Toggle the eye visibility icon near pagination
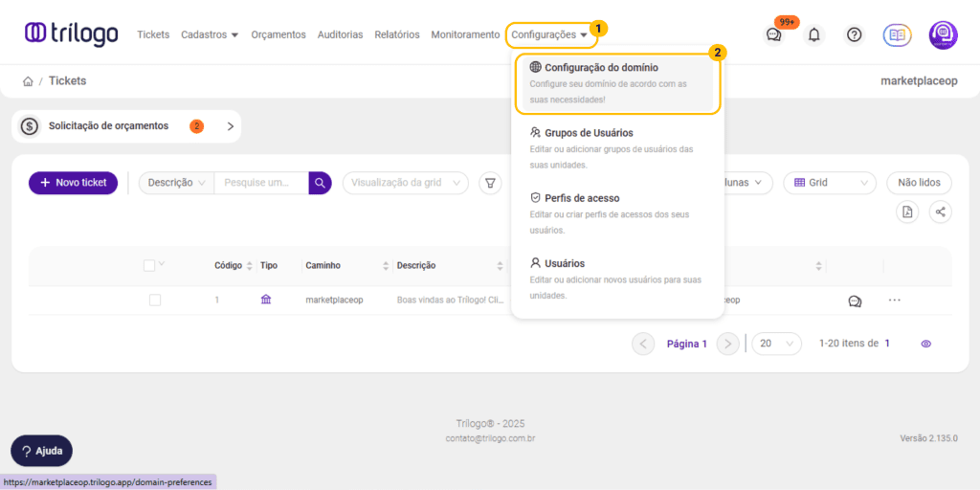The image size is (980, 490). coord(925,344)
